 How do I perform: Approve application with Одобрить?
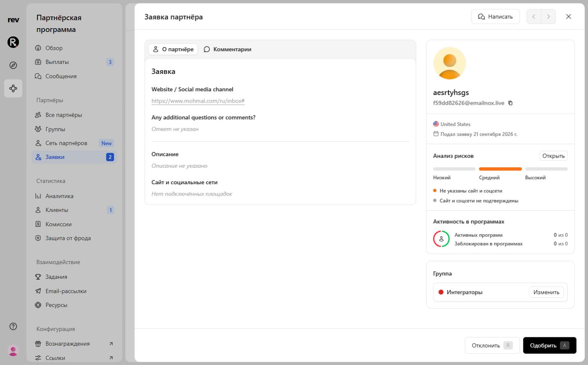550,346
